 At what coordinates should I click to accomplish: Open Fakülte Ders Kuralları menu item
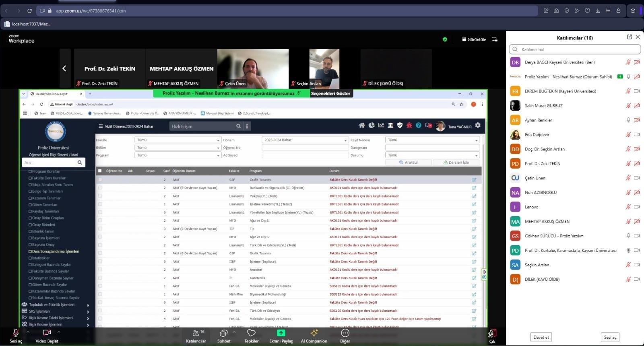click(x=49, y=178)
